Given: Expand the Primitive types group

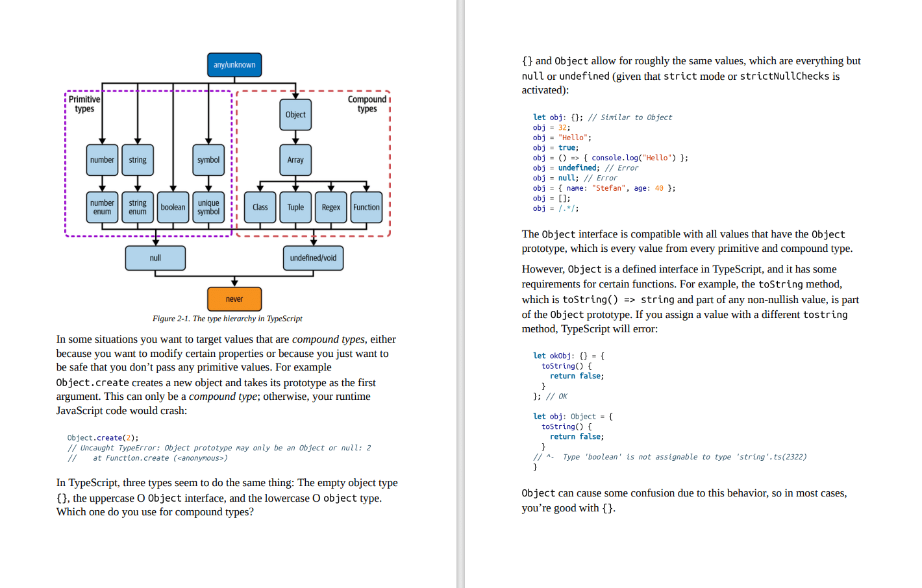Looking at the screenshot, I should (x=84, y=104).
